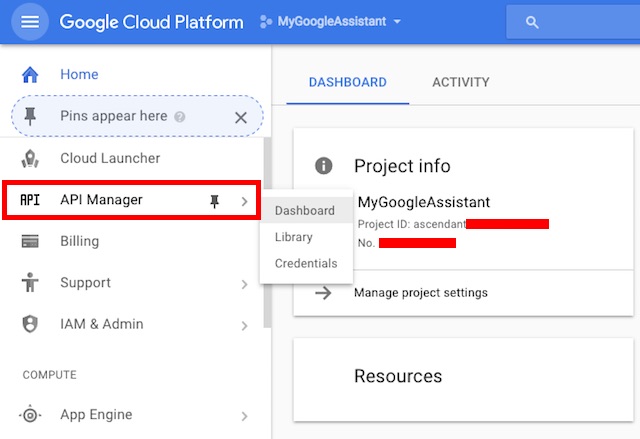Click the API Manager icon
Image resolution: width=640 pixels, height=439 pixels.
[30, 200]
